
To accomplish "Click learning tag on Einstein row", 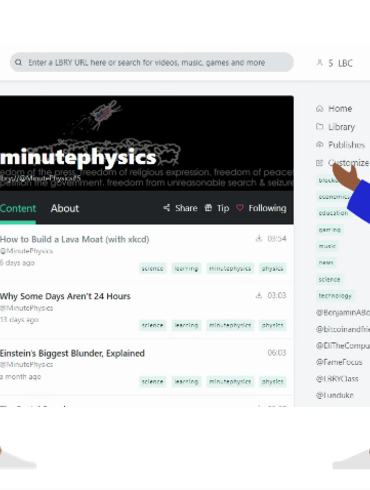I will tap(186, 382).
